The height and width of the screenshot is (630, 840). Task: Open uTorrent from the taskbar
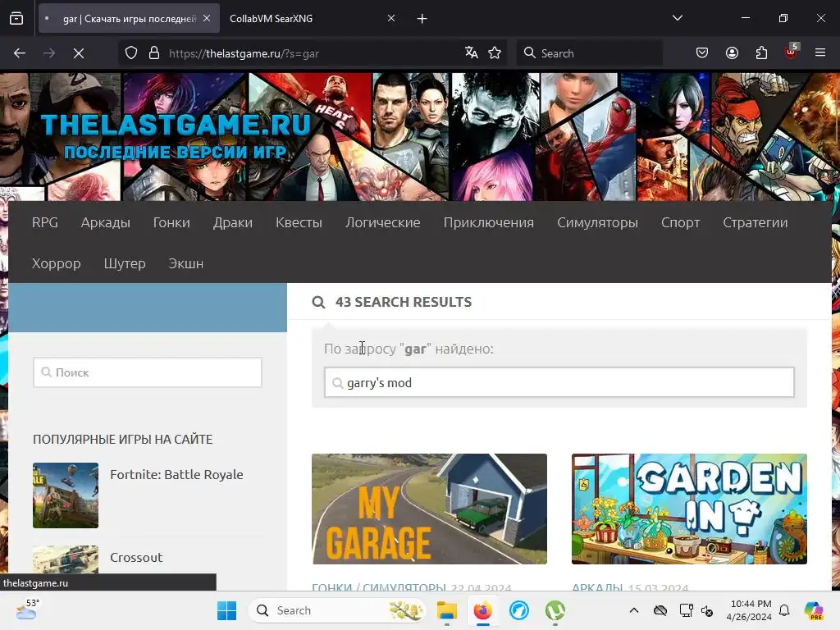pos(555,610)
